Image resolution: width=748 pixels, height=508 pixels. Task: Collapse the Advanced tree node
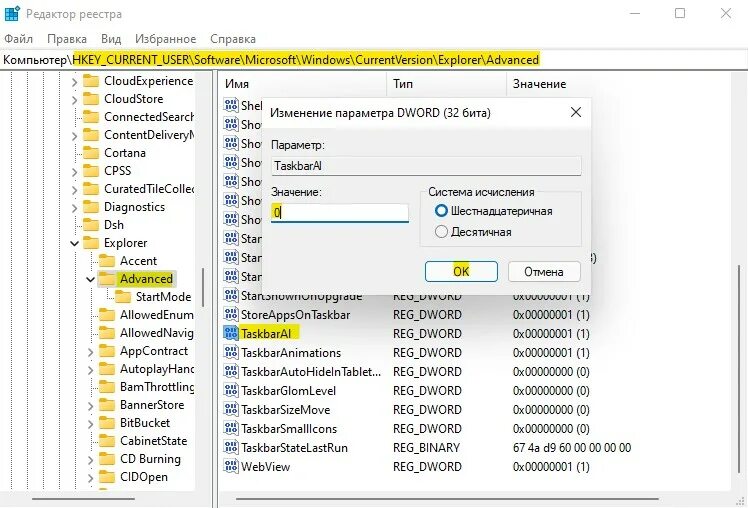coord(90,279)
